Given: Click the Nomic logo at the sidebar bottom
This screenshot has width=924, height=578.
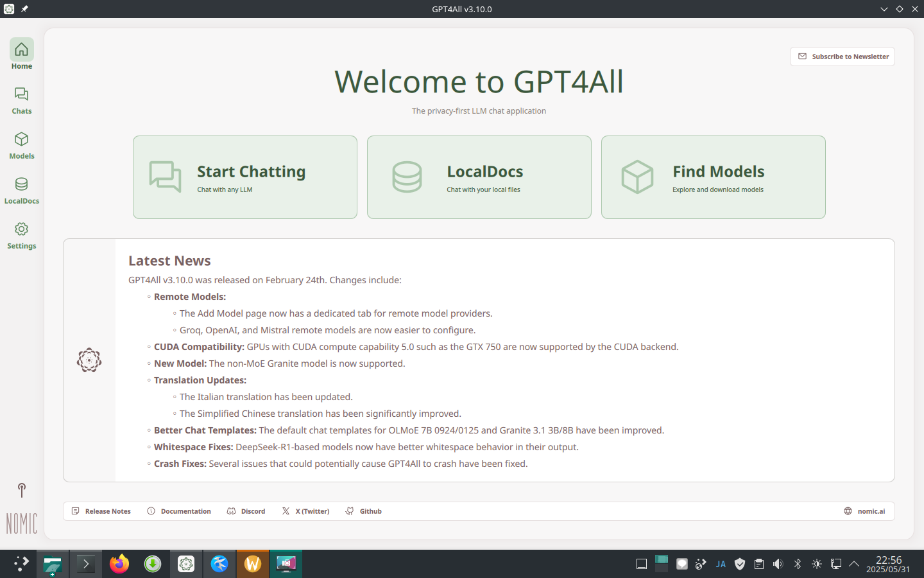Looking at the screenshot, I should click(21, 507).
